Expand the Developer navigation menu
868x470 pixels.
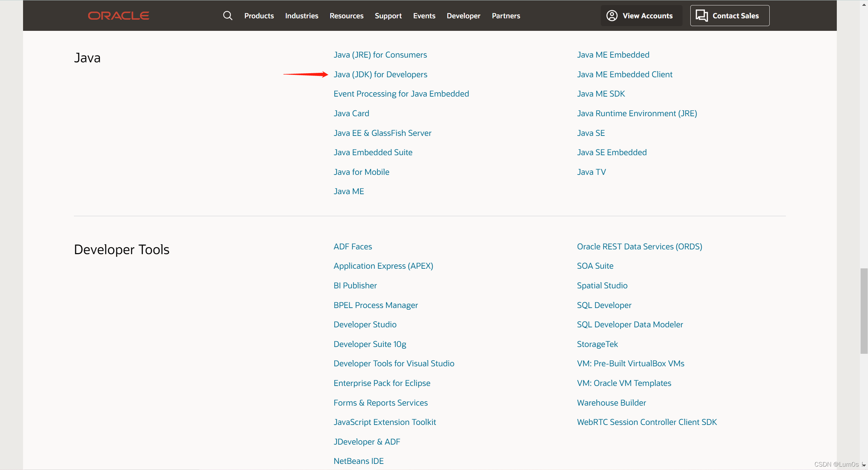click(x=463, y=16)
